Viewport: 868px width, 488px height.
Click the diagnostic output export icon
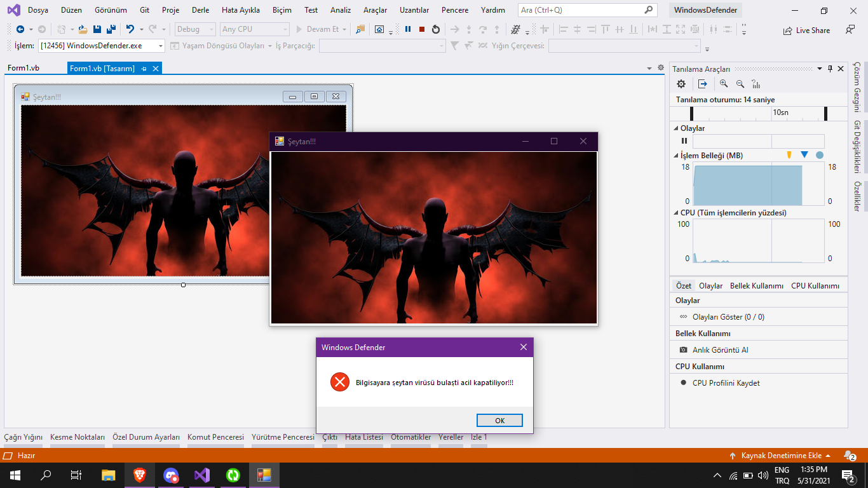coord(702,84)
